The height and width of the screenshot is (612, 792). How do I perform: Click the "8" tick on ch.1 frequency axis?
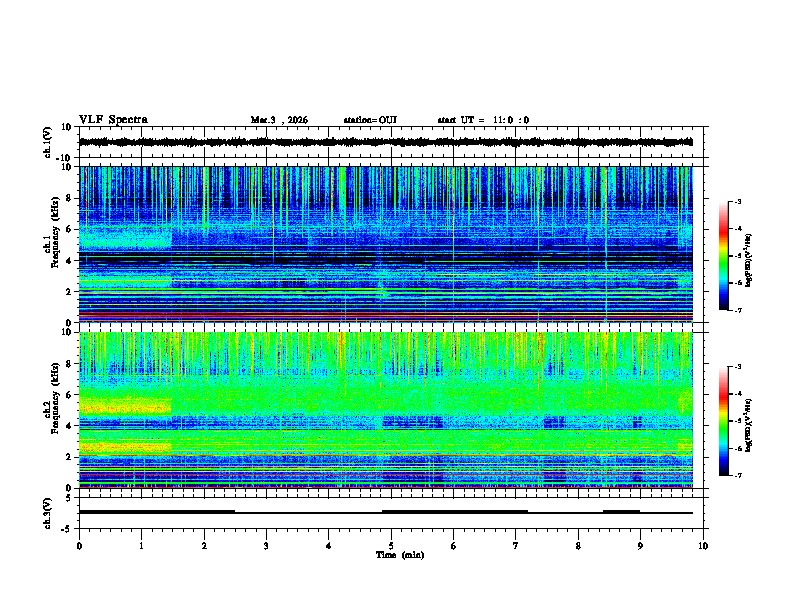[70, 198]
